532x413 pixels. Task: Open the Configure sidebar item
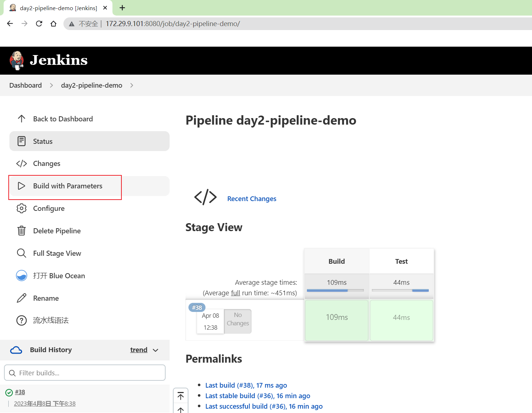90,208
